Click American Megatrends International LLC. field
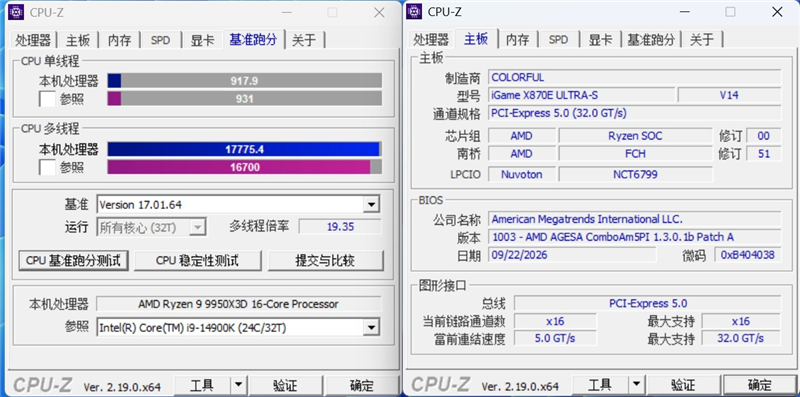This screenshot has width=800, height=397. coord(635,219)
